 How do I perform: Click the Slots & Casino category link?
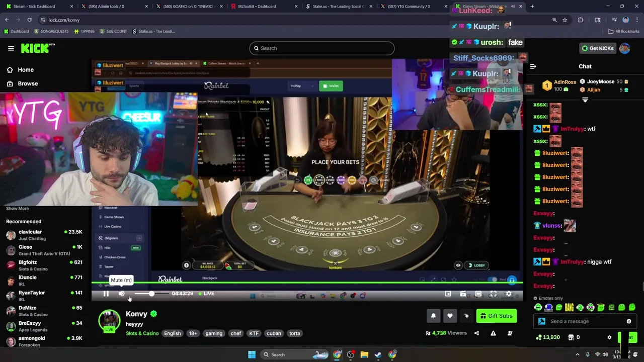142,333
